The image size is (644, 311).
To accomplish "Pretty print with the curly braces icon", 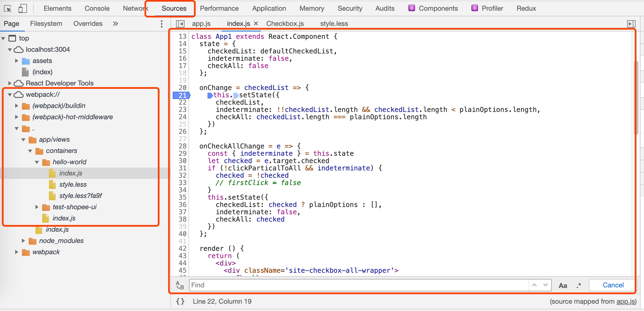I will pyautogui.click(x=180, y=301).
